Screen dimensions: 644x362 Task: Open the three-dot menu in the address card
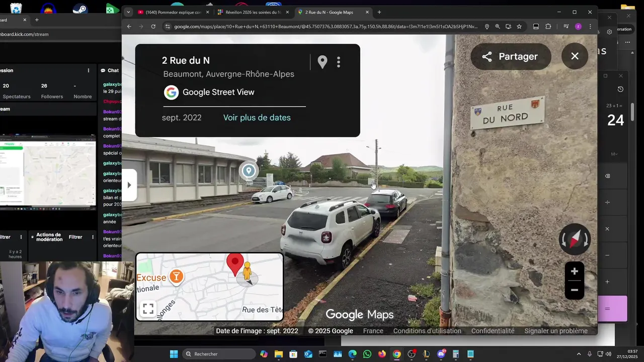tap(339, 62)
